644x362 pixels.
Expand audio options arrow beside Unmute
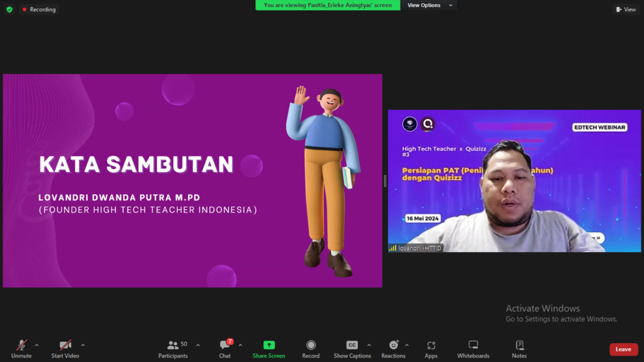[x=36, y=345]
